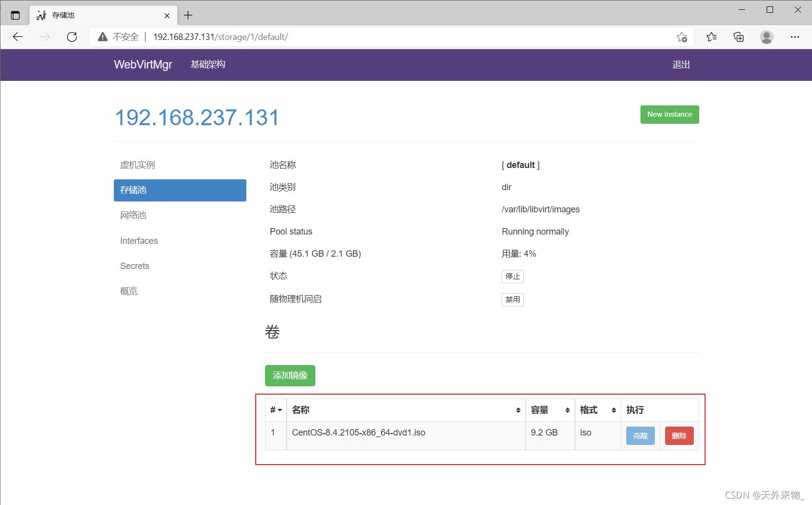The width and height of the screenshot is (812, 505).
Task: Click the /var/lib/libvirt/images pool path
Action: (x=541, y=209)
